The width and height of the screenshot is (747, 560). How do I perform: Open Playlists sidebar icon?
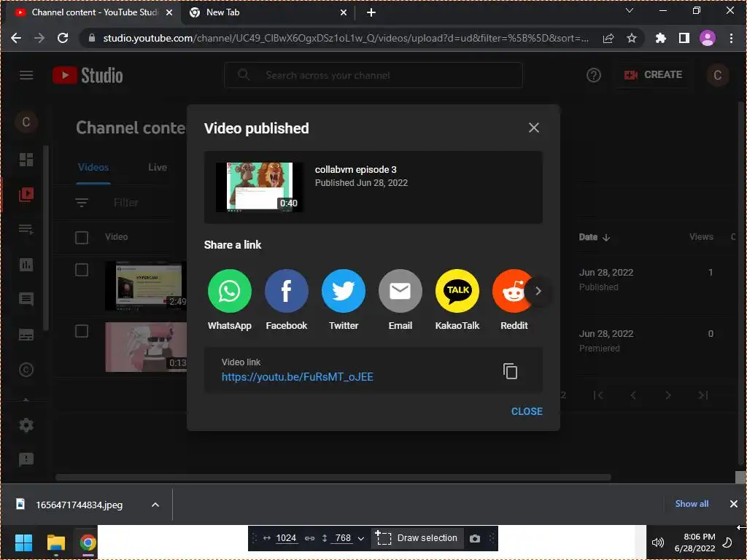26,229
